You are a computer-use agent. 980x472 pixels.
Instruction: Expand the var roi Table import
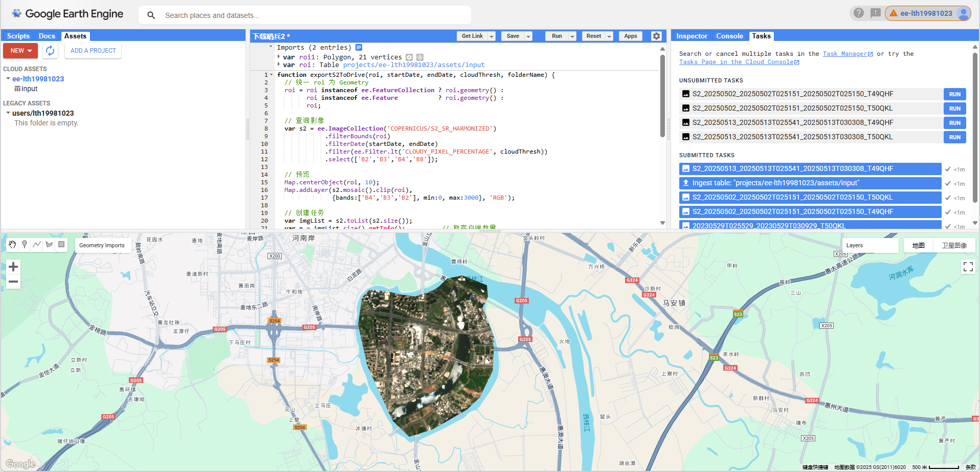point(279,65)
